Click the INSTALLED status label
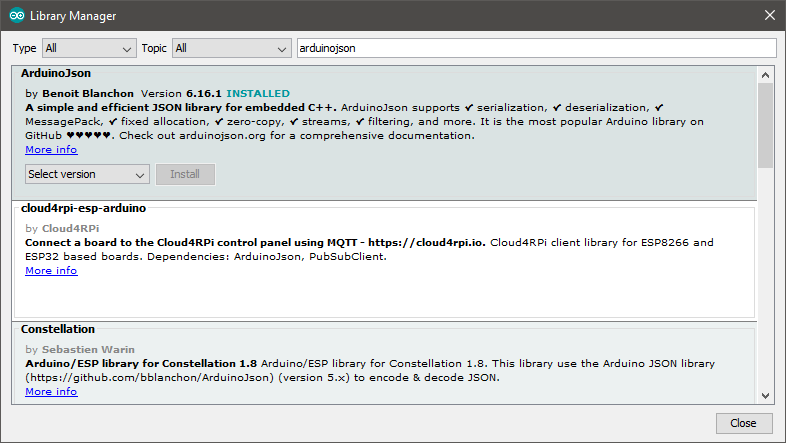 click(x=258, y=93)
